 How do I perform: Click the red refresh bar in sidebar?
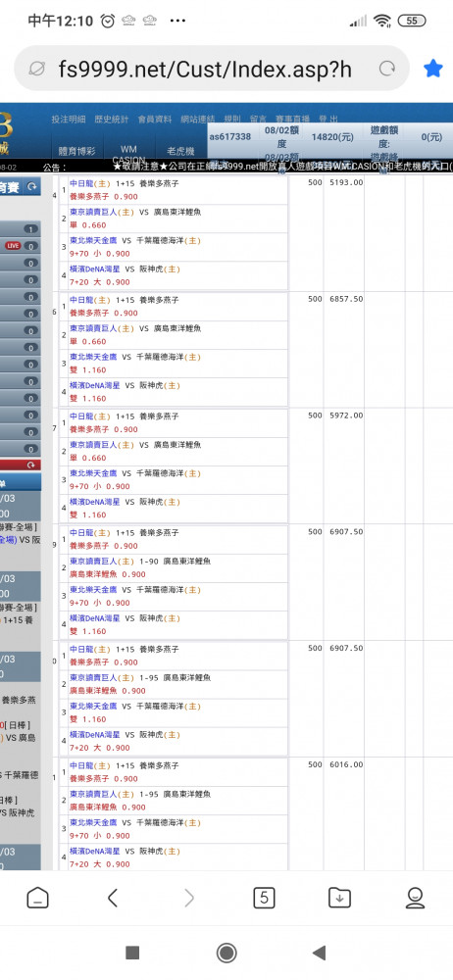(21, 465)
